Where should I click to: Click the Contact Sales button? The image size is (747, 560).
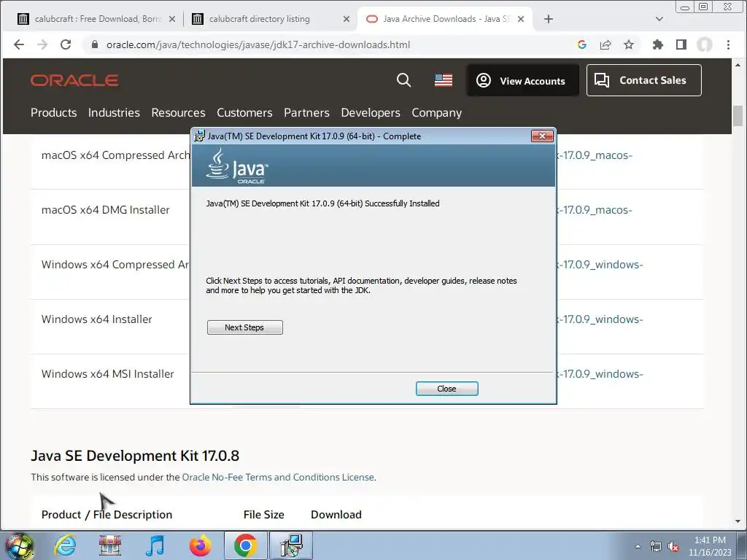[643, 80]
